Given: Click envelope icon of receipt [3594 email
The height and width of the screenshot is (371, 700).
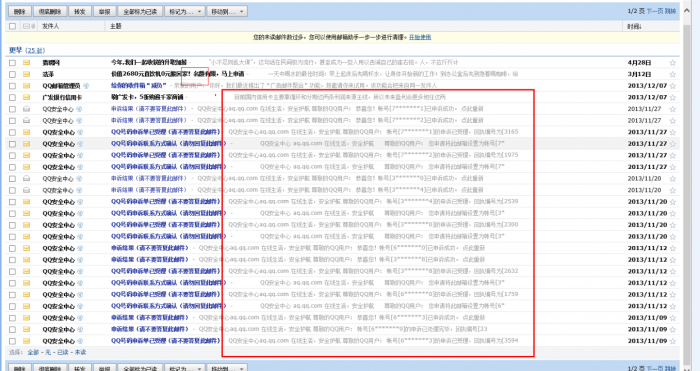Looking at the screenshot, I should point(26,341).
